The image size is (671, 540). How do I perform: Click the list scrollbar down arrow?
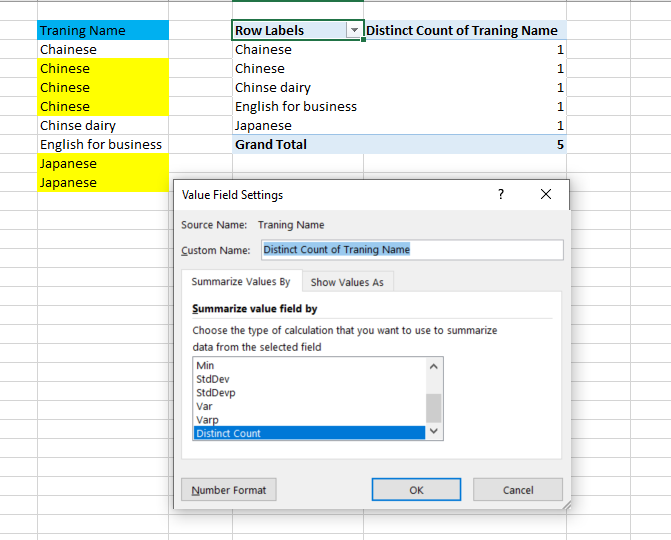433,432
